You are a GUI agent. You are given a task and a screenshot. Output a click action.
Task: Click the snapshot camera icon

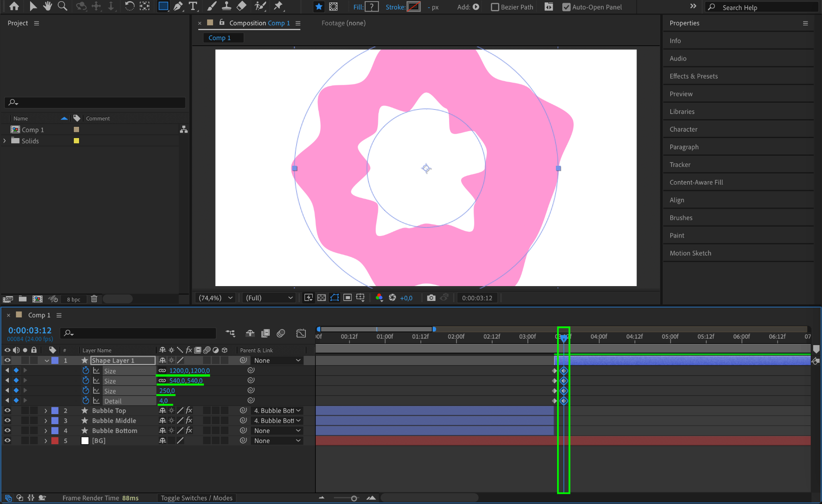pos(431,298)
